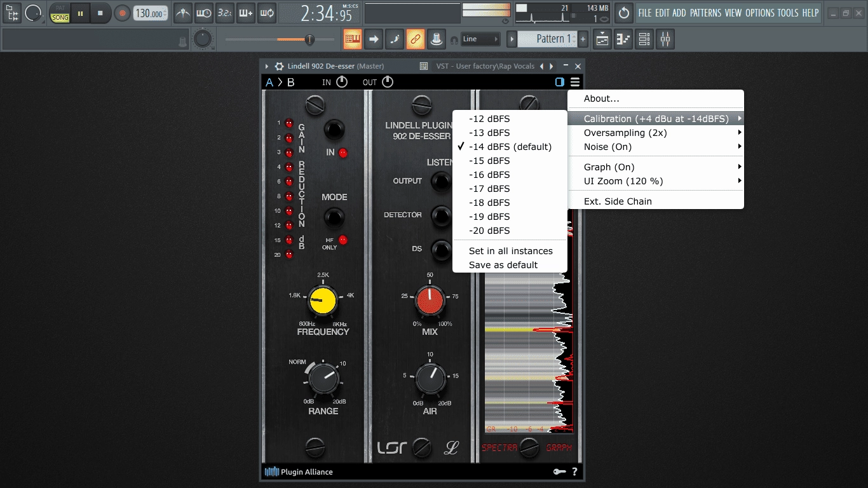This screenshot has height=488, width=868.
Task: Toggle loop recording icon
Action: (x=266, y=13)
